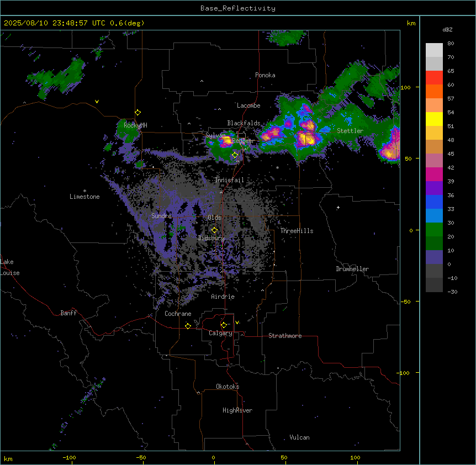Viewport: 476px width, 465px height.
Task: Click the km unit label at top right
Action: coord(411,23)
